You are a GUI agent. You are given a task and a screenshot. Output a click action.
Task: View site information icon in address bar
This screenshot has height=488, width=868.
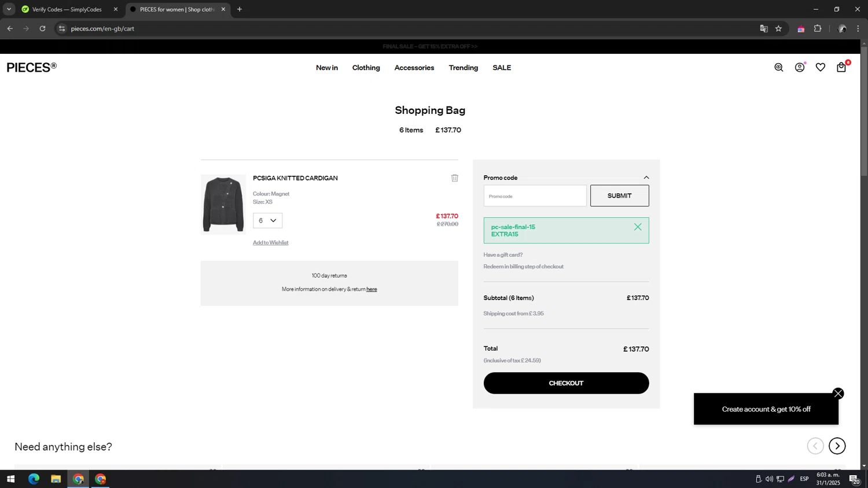pyautogui.click(x=62, y=28)
